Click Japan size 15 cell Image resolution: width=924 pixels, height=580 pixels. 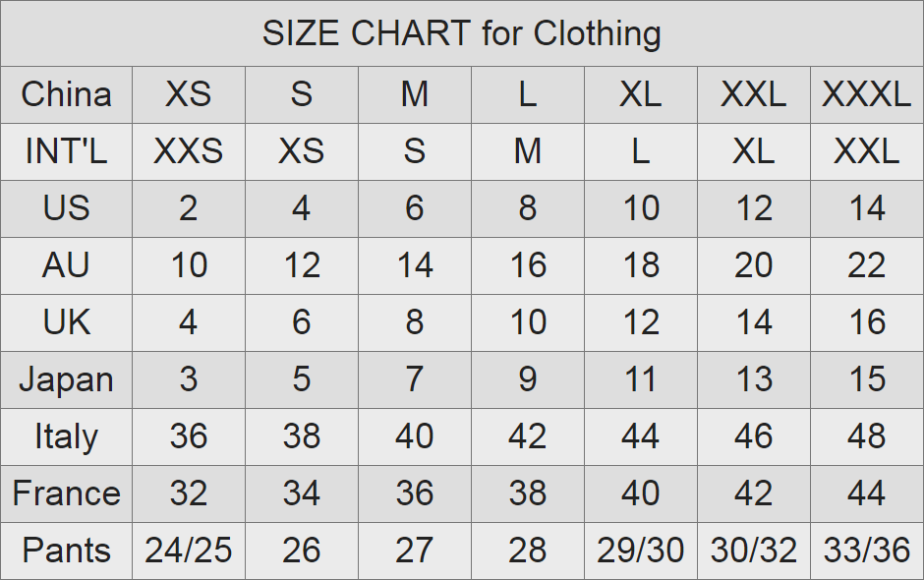tap(866, 380)
